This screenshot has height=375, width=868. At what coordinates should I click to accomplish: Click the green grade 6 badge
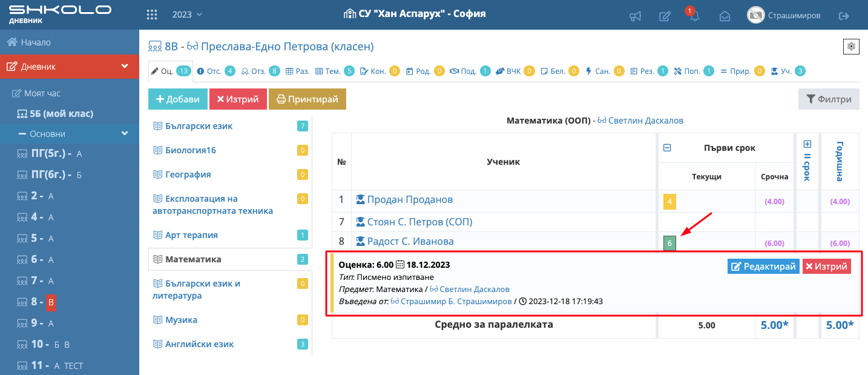(669, 243)
